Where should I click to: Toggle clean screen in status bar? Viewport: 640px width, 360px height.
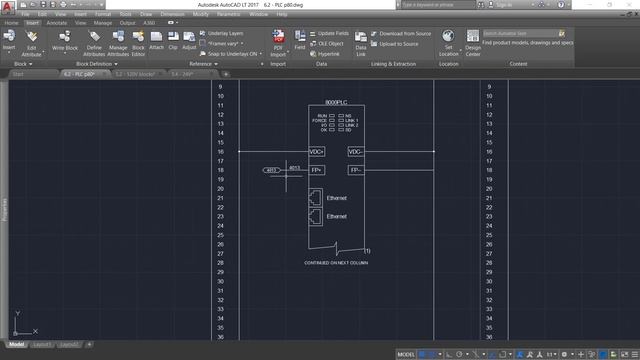(x=624, y=354)
